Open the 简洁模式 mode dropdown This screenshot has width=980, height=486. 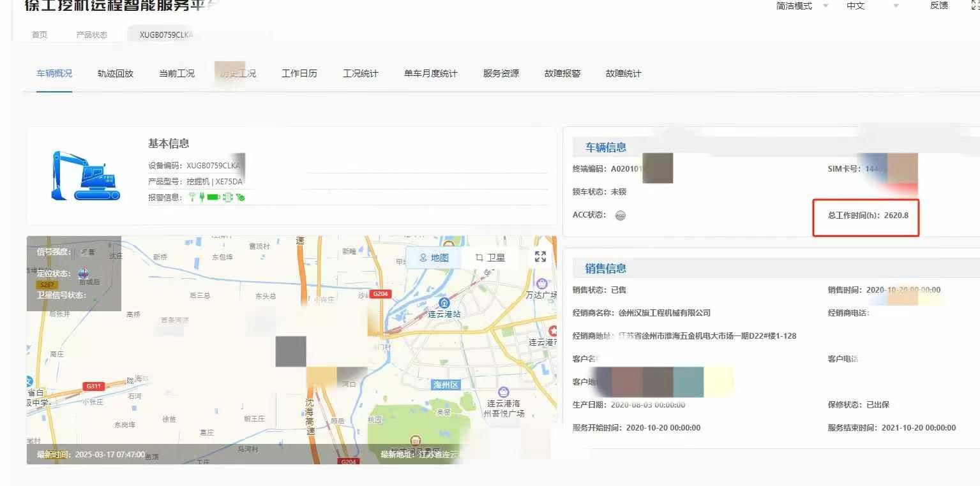pos(802,6)
